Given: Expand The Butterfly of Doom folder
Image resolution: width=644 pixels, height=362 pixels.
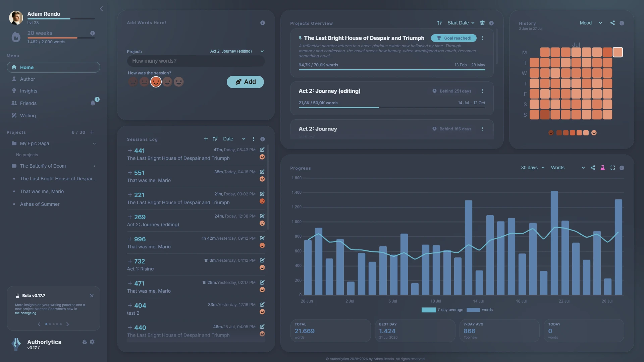Looking at the screenshot, I should [x=94, y=166].
